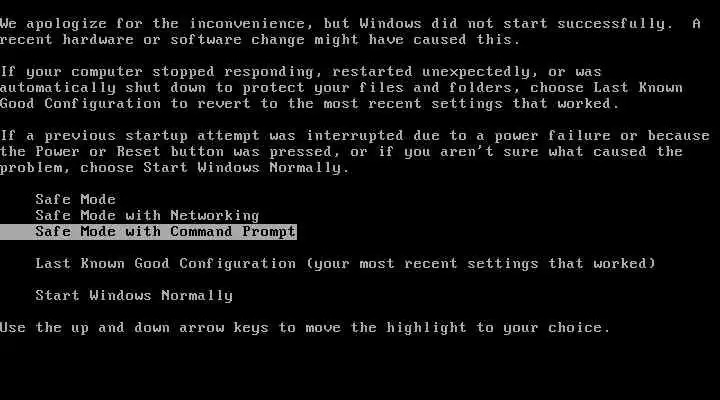Click the lone "A" ending the first line

tap(697, 23)
